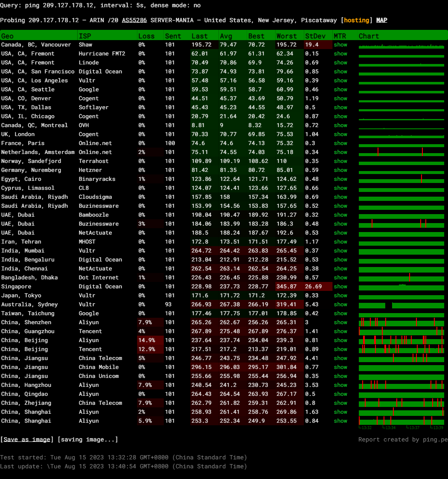448x479 pixels.
Task: Show MTR for Seattle Google row
Action: [340, 90]
